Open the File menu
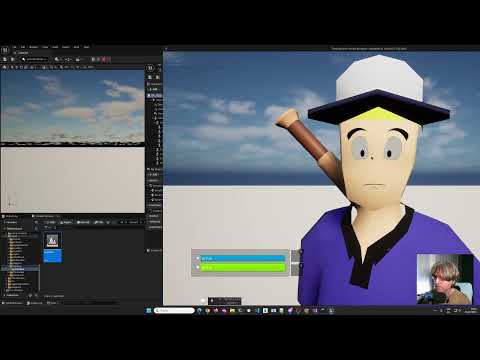Viewport: 480px width, 360px height. pyautogui.click(x=14, y=47)
